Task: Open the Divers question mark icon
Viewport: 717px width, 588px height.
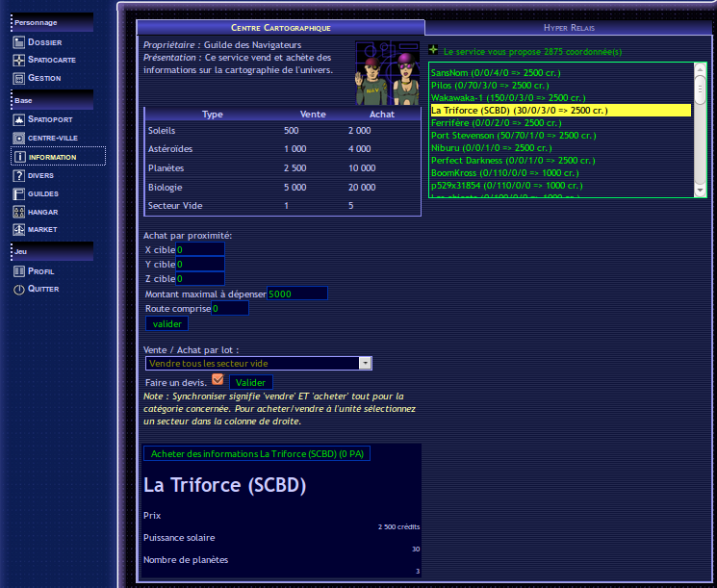Action: click(x=18, y=176)
